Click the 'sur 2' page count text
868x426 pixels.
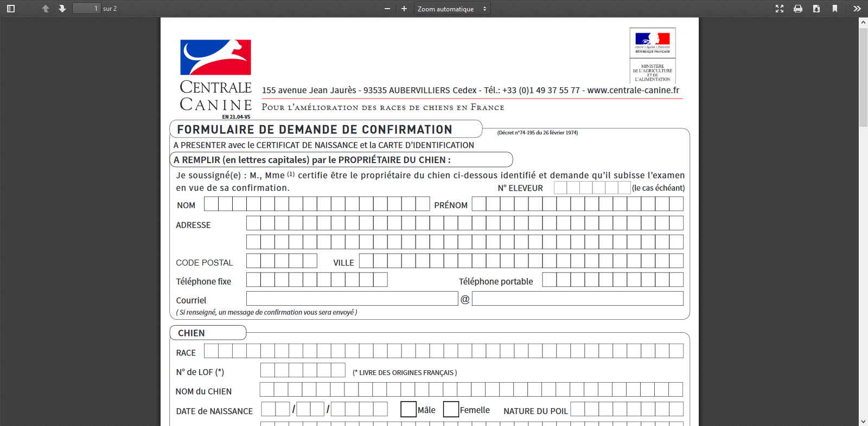110,9
